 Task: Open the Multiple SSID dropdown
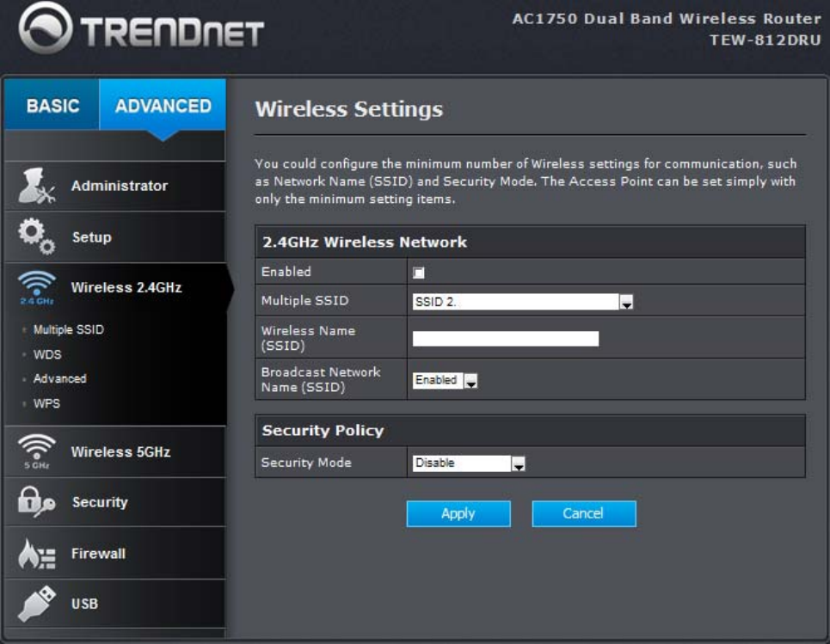(x=522, y=302)
